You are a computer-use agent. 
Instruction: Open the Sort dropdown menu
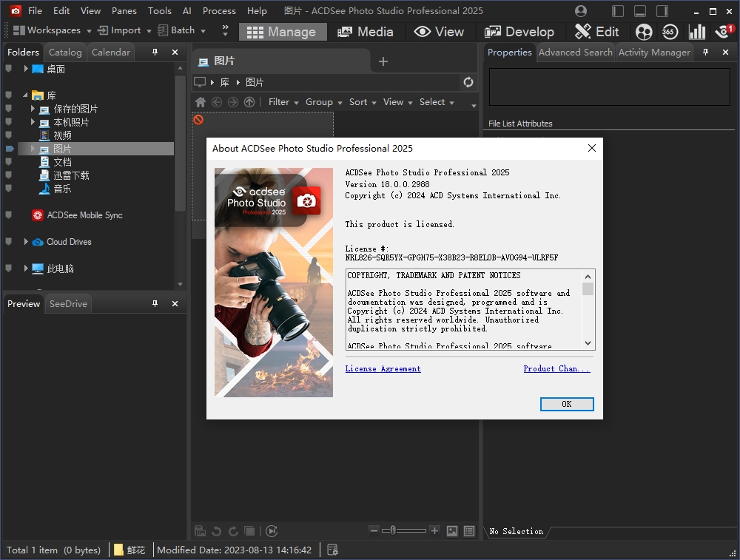363,102
